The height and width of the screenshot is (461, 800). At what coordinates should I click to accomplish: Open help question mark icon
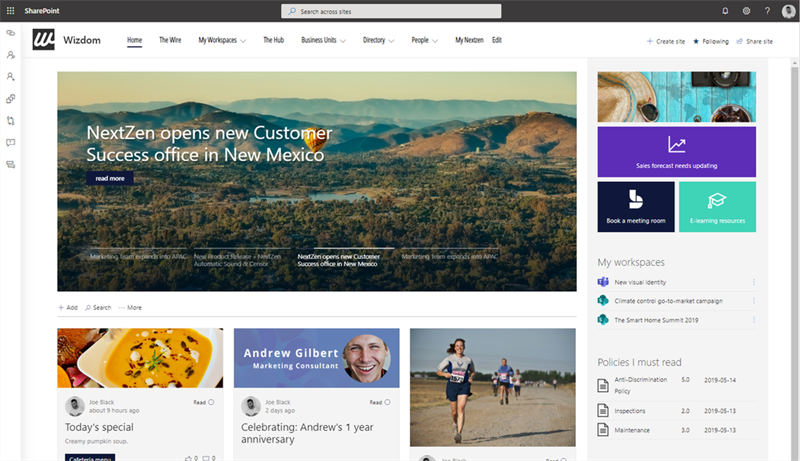click(x=767, y=11)
